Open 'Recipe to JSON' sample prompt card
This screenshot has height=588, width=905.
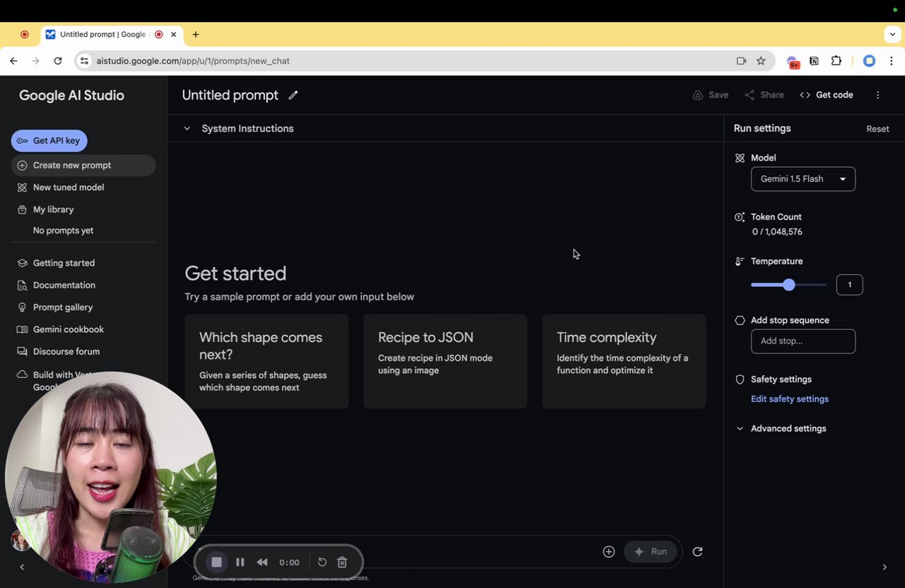pyautogui.click(x=445, y=361)
